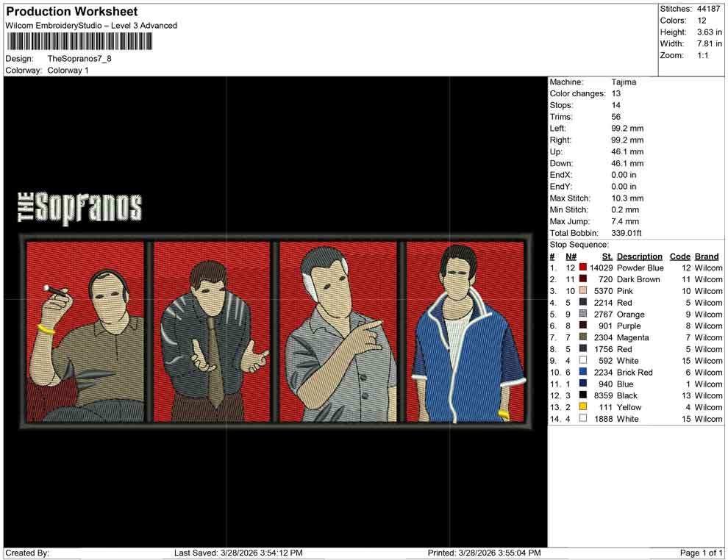Click the Code column header
This screenshot has width=728, height=560.
point(679,256)
